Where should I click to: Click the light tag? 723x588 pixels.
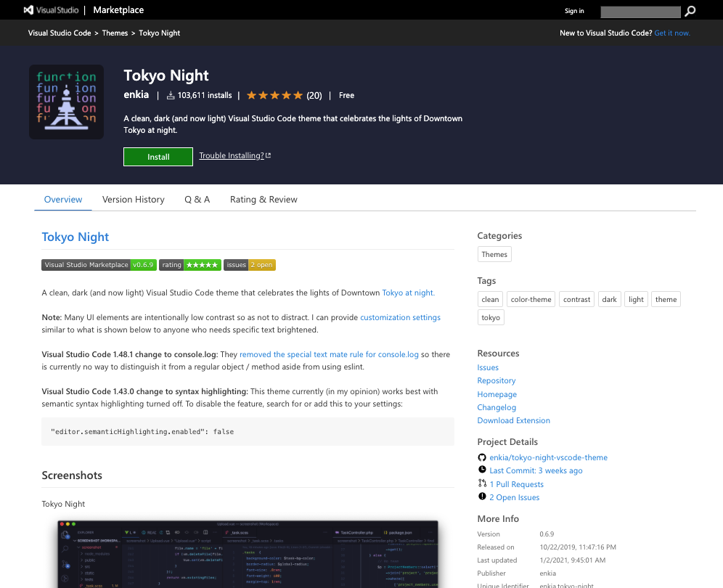636,299
